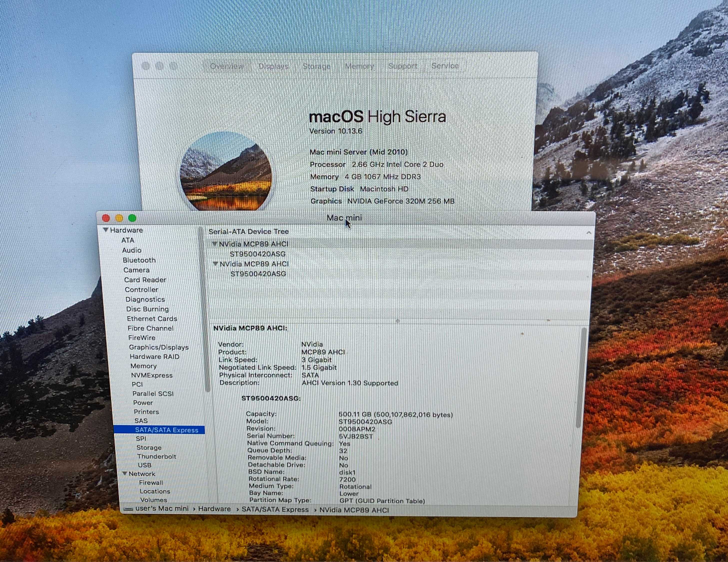The width and height of the screenshot is (728, 562).
Task: Open Locations under Network
Action: [155, 491]
